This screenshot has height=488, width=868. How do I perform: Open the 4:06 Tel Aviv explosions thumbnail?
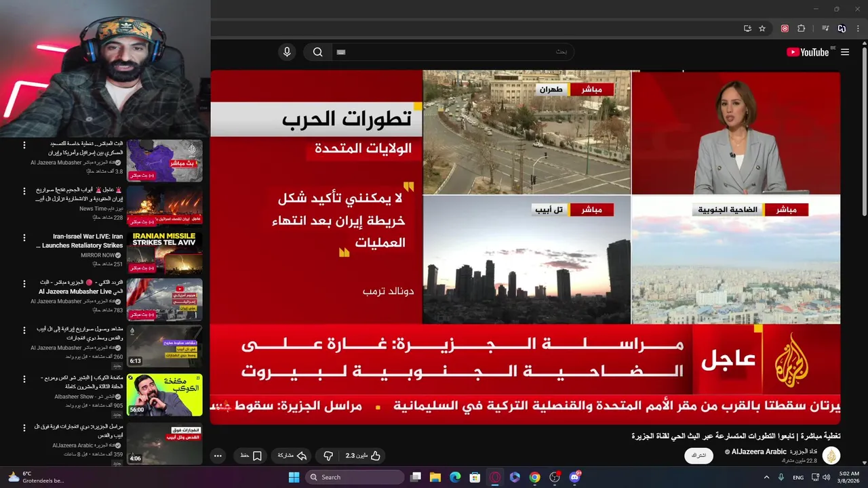click(165, 443)
